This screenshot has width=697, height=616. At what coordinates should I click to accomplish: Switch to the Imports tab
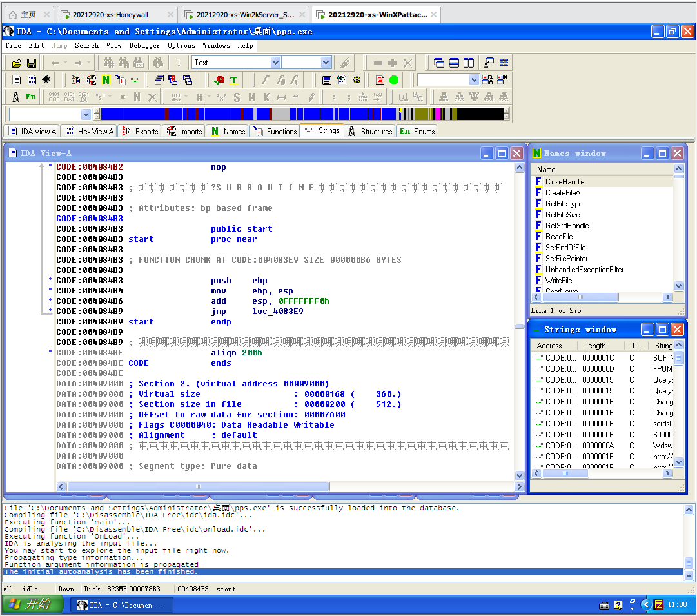[x=184, y=131]
